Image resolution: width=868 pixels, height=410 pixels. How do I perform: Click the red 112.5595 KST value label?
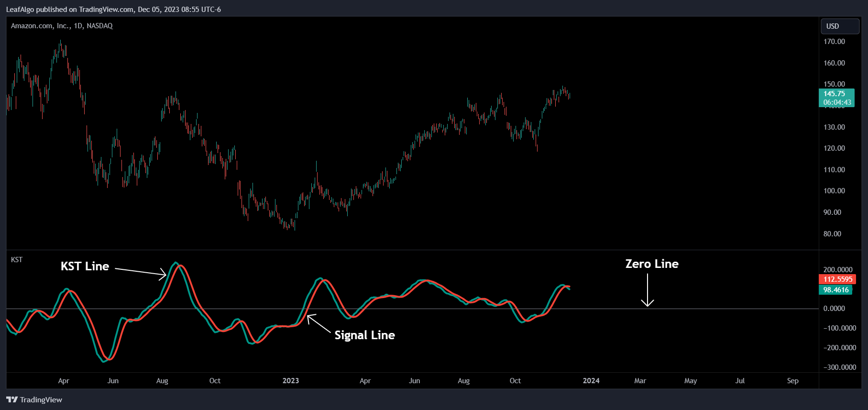pyautogui.click(x=837, y=279)
